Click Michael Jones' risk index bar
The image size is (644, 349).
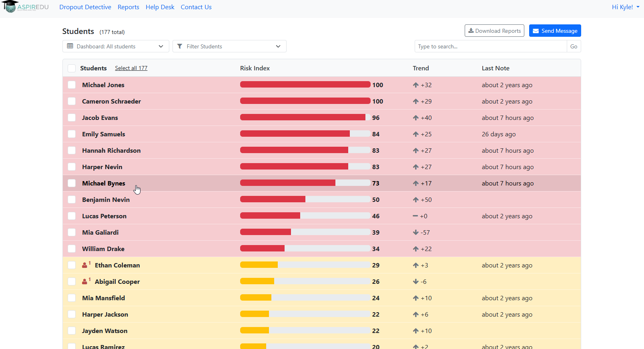click(305, 85)
